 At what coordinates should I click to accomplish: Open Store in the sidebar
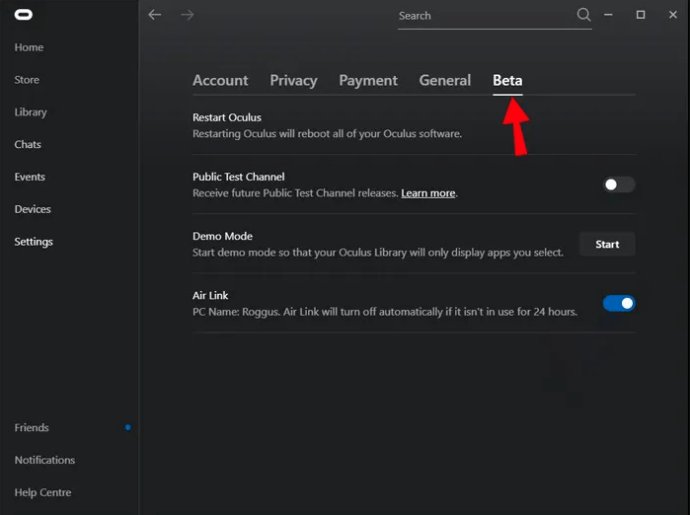(27, 80)
